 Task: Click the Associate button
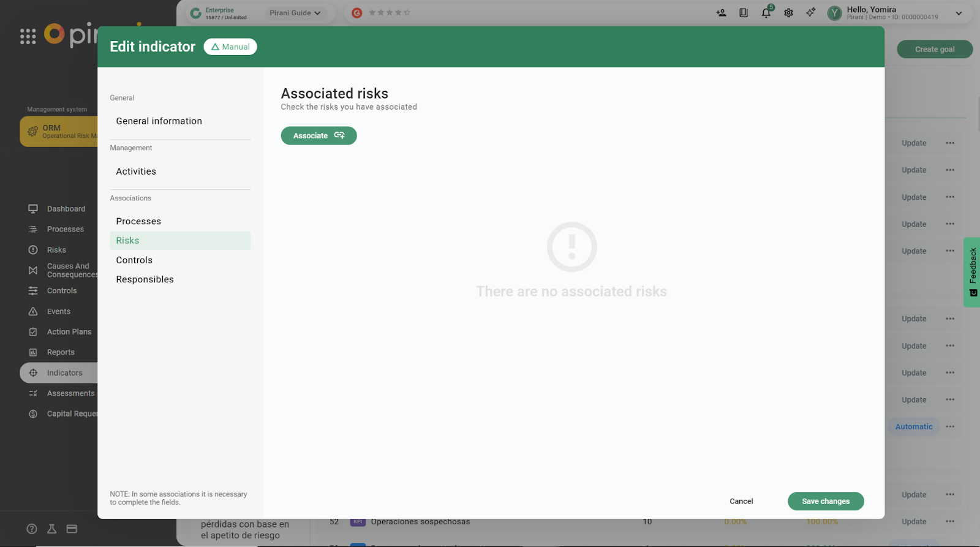tap(318, 135)
